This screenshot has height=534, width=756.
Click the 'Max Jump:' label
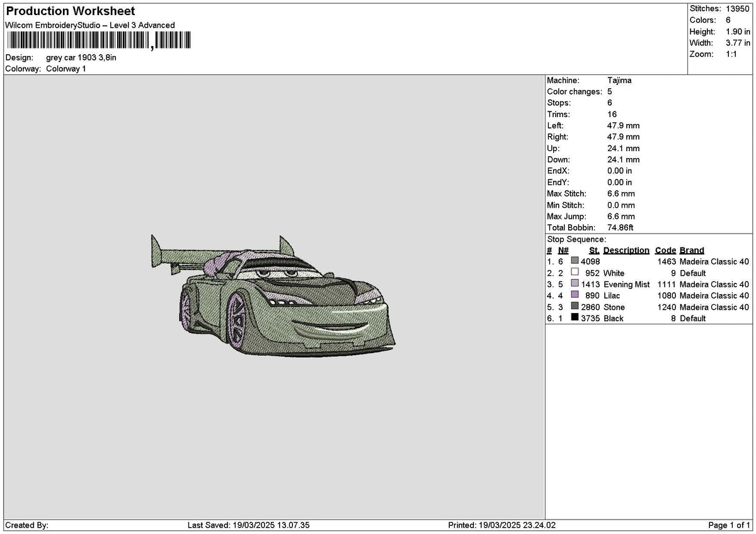click(566, 217)
